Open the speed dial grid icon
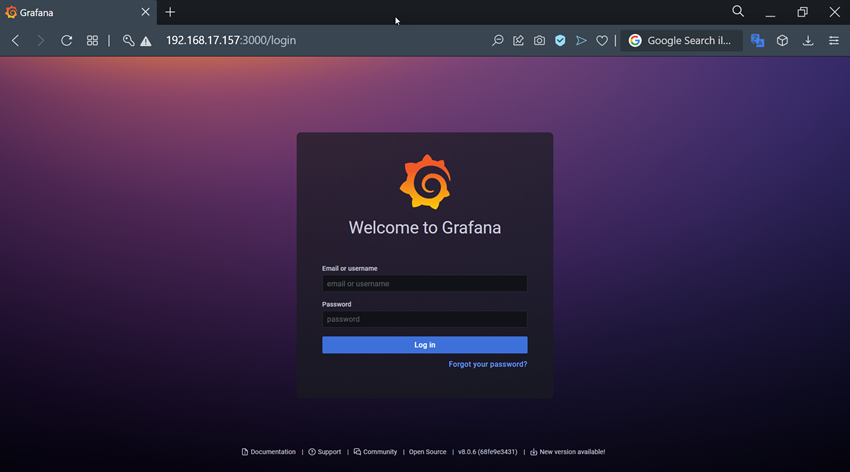Viewport: 850px width, 472px height. [x=92, y=41]
